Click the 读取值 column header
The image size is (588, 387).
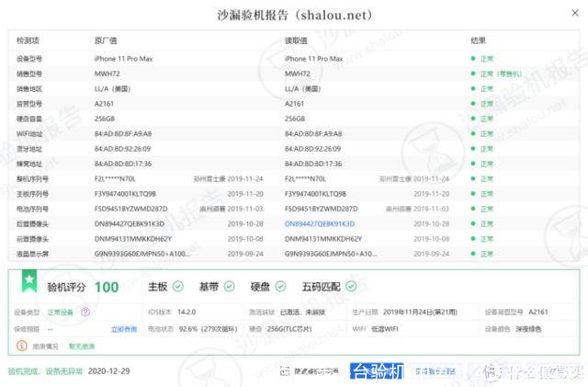tap(296, 40)
